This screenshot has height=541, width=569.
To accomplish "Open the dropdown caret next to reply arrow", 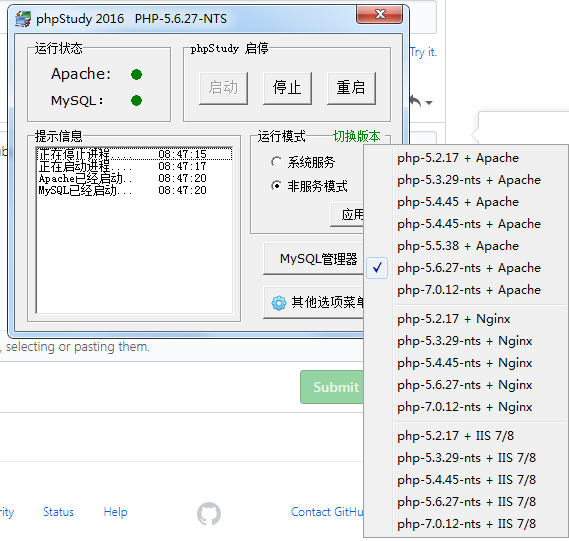I will point(429,103).
